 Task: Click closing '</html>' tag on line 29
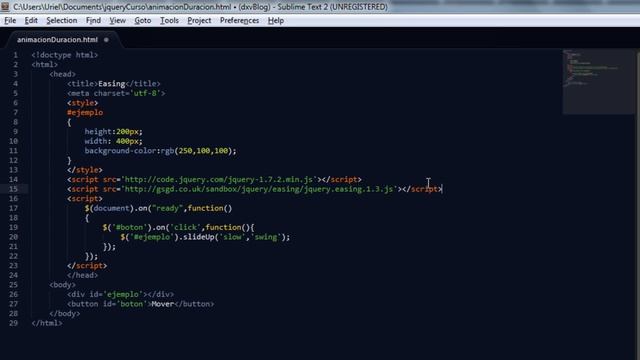(47, 323)
